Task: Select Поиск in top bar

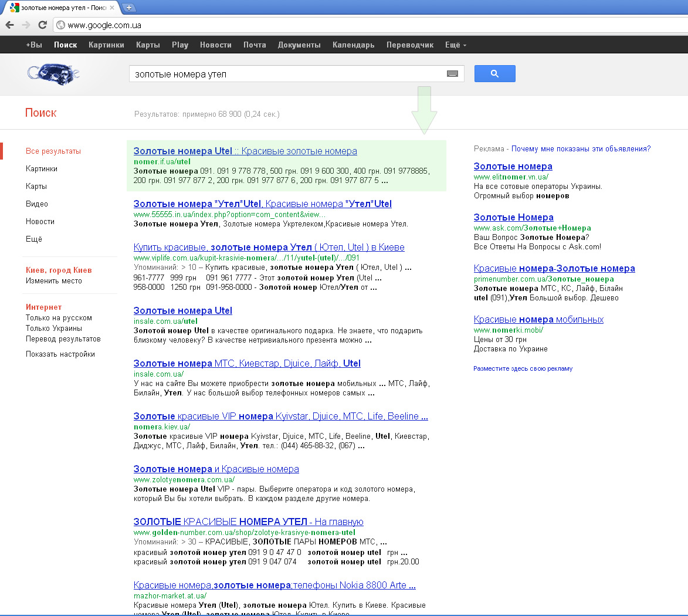Action: tap(65, 45)
